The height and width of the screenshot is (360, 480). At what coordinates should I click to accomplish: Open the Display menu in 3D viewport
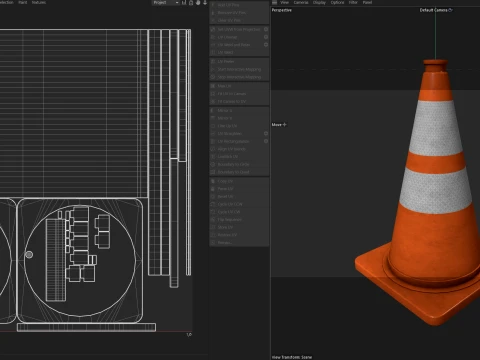pyautogui.click(x=319, y=2)
